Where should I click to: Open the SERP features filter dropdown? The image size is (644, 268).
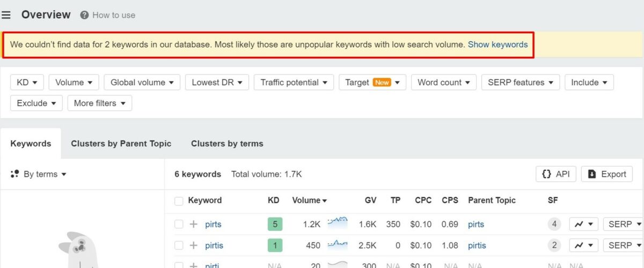point(520,83)
